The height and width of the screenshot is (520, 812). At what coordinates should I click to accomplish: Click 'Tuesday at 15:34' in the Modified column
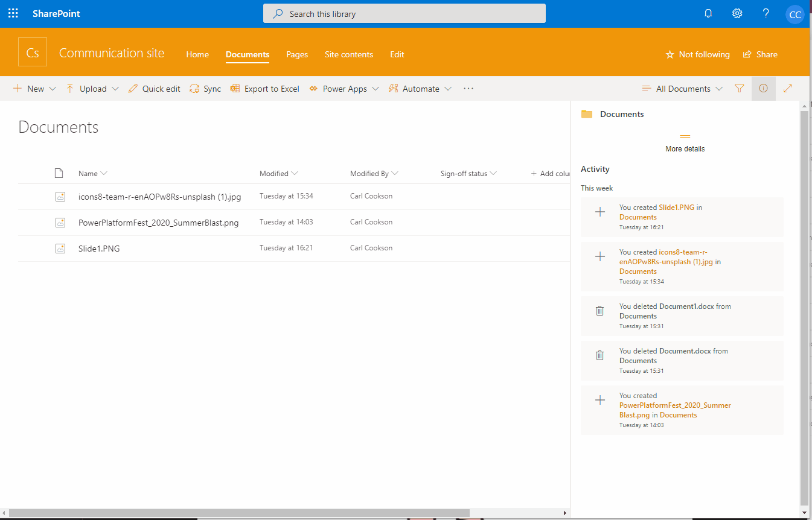pos(286,196)
